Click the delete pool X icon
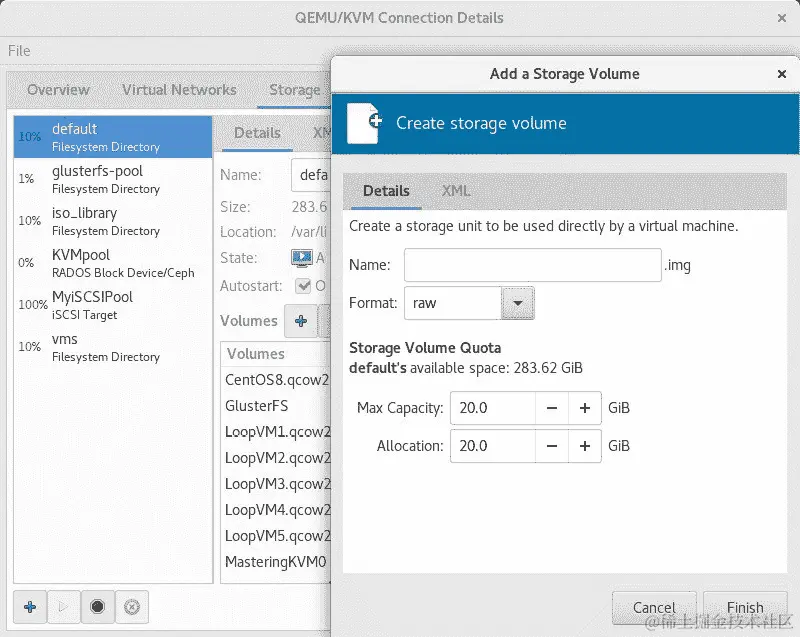The image size is (800, 637). pyautogui.click(x=132, y=607)
